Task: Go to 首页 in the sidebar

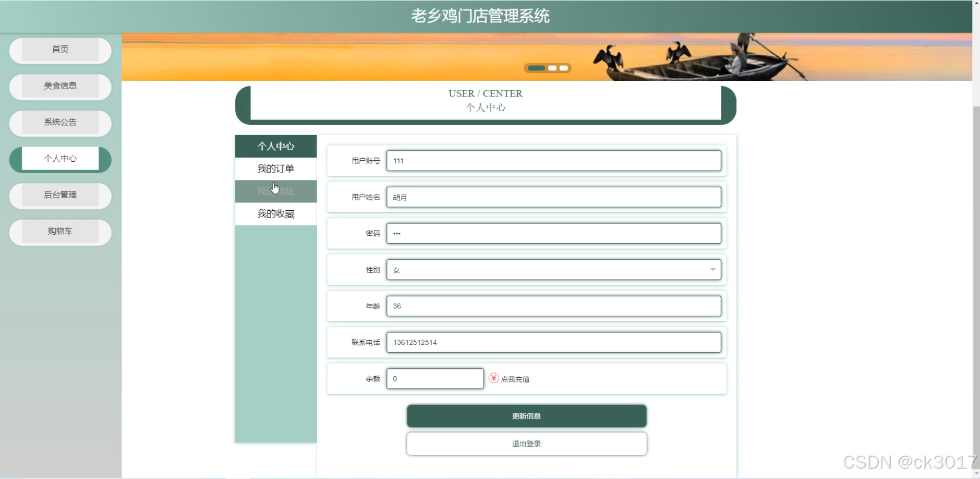Action: coord(60,50)
